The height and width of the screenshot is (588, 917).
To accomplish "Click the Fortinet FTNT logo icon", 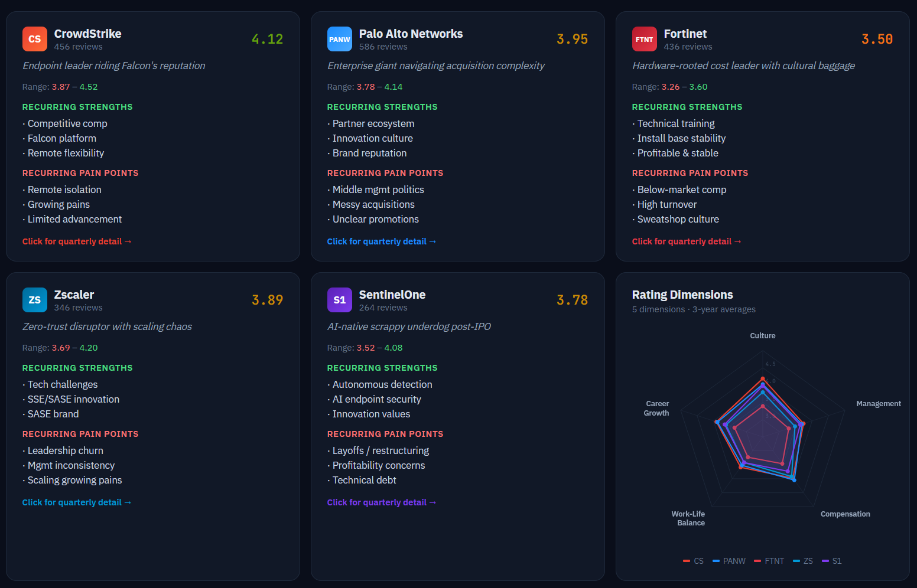I will tap(645, 39).
